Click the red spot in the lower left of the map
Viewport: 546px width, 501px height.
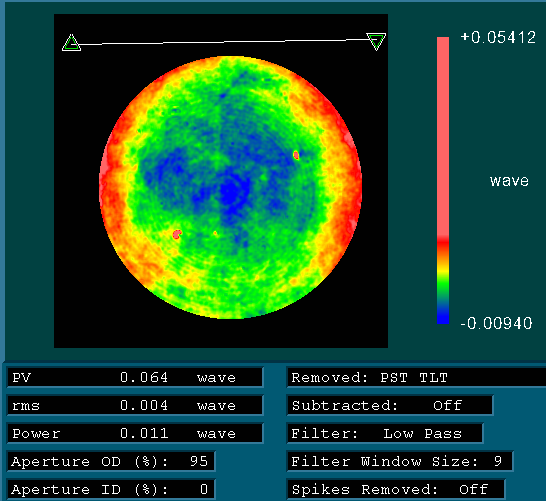coord(177,234)
